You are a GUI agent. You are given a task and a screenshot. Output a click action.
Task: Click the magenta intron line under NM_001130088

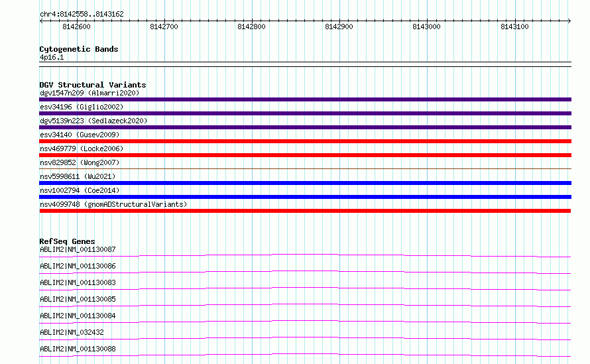point(305,355)
